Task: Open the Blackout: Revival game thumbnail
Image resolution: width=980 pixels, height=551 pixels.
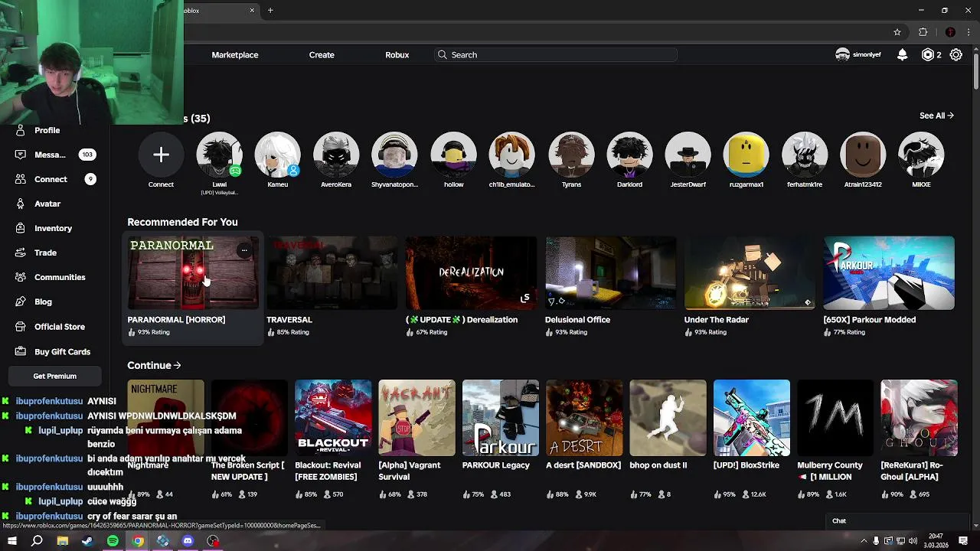Action: 333,418
